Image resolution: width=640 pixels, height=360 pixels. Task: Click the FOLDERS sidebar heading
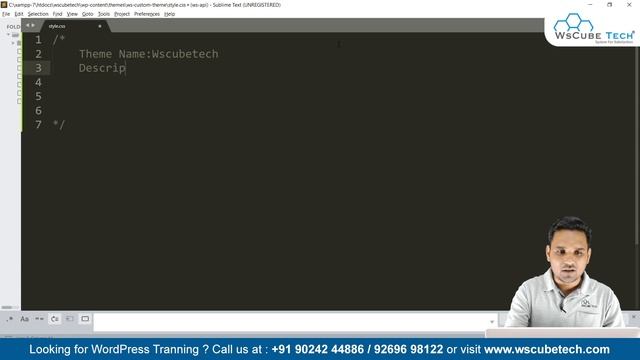13,27
